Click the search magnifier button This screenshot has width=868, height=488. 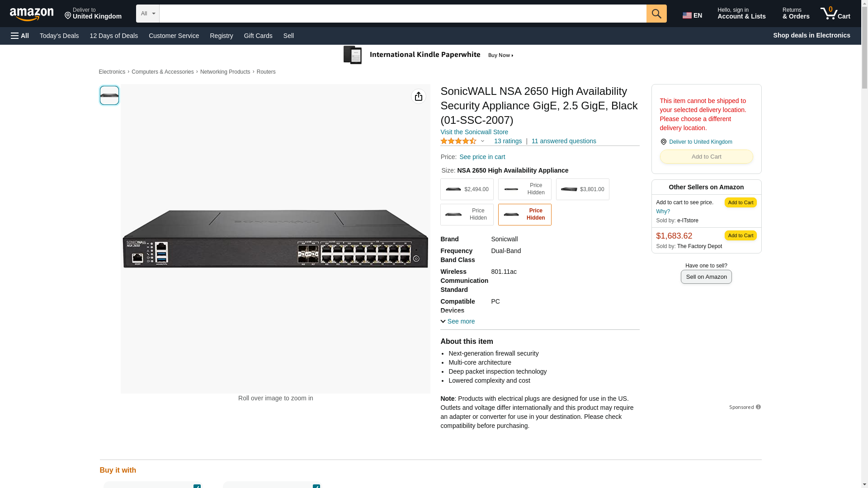pyautogui.click(x=656, y=14)
